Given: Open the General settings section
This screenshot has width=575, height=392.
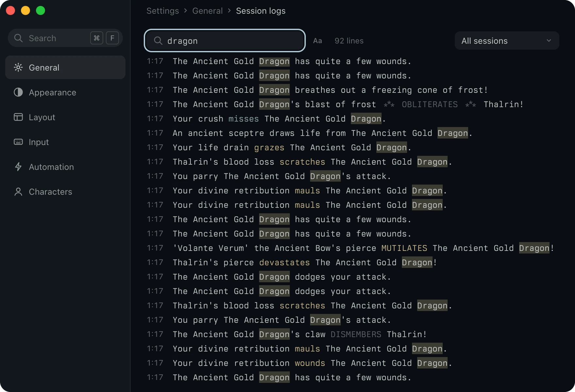Looking at the screenshot, I should click(x=65, y=67).
